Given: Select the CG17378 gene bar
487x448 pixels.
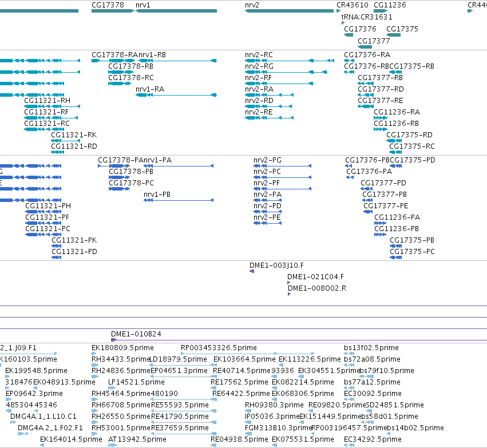Looking at the screenshot, I should tap(113, 11).
